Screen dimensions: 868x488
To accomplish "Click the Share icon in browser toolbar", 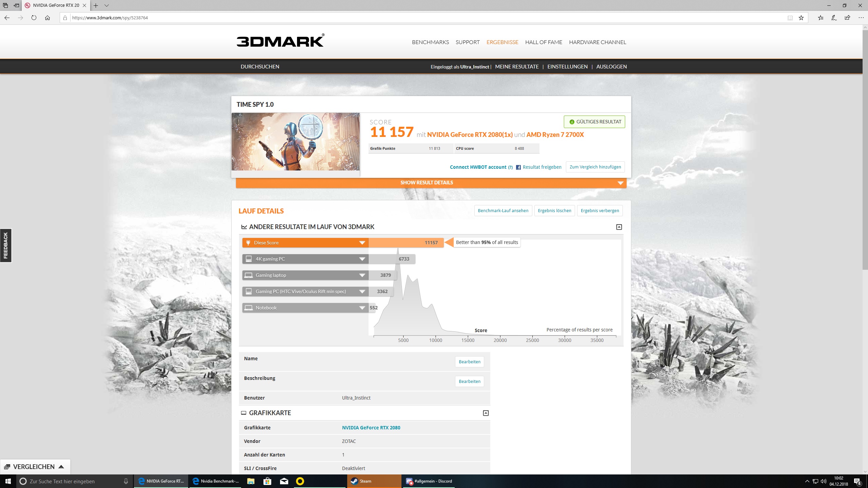I will (x=847, y=18).
